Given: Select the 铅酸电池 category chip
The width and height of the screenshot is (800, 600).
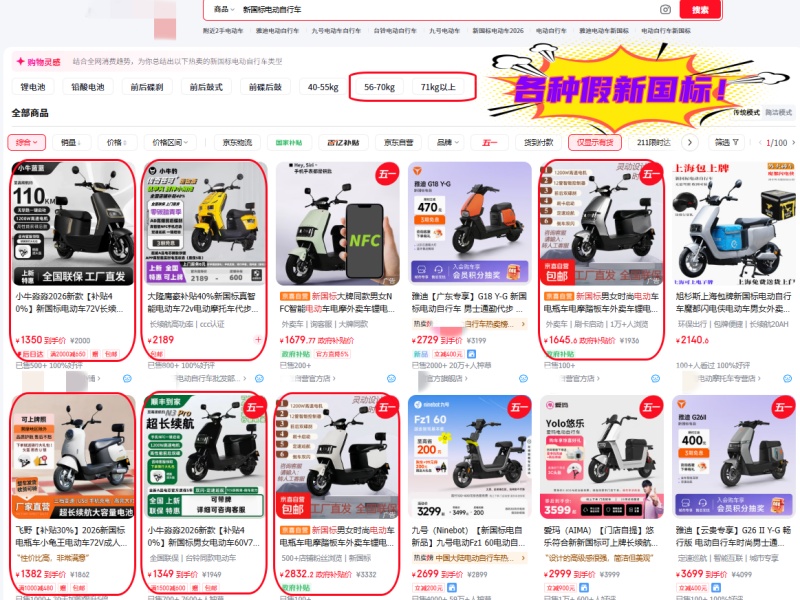Looking at the screenshot, I should (x=88, y=87).
